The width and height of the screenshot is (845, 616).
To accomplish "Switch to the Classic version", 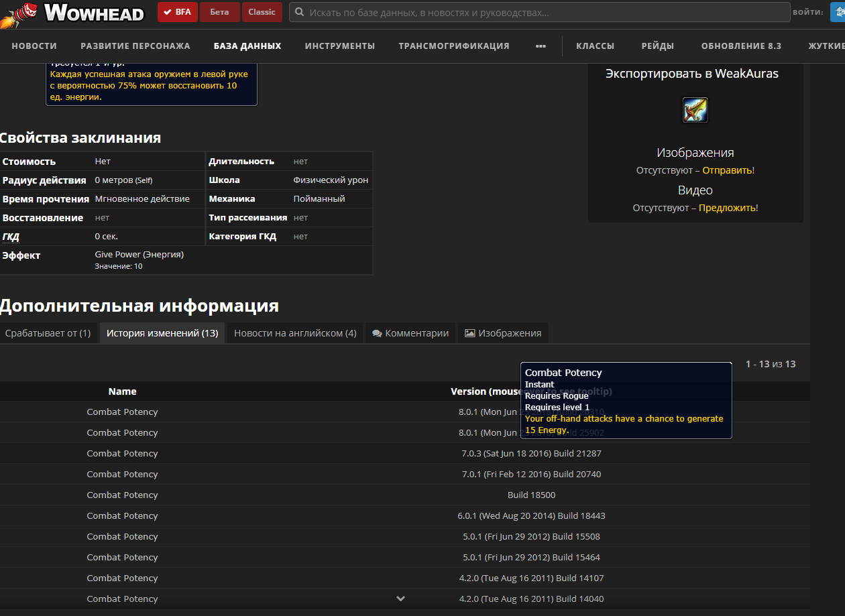I will (262, 12).
